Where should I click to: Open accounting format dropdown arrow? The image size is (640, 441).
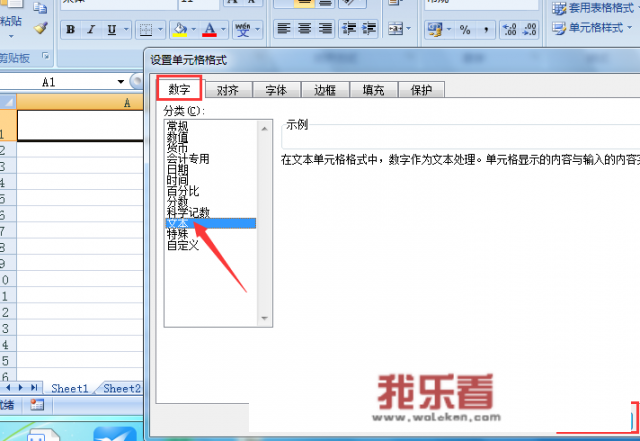click(x=449, y=29)
